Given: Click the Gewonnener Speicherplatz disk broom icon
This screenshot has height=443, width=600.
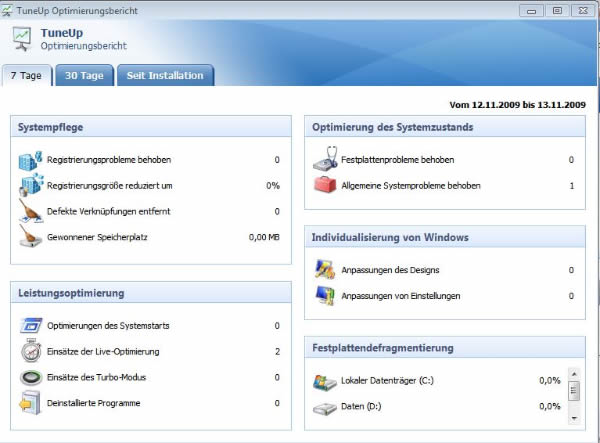Looking at the screenshot, I should (30, 236).
